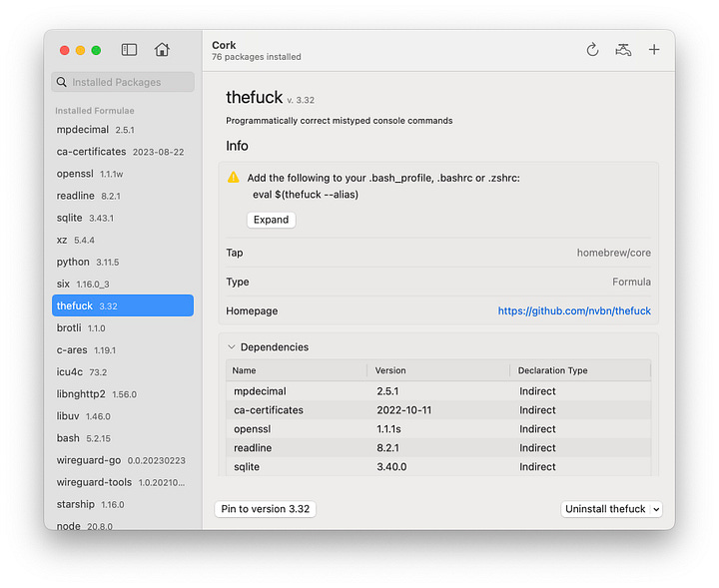
Task: Click 'eval $(thefuck --alias)' caveat text
Action: [306, 195]
